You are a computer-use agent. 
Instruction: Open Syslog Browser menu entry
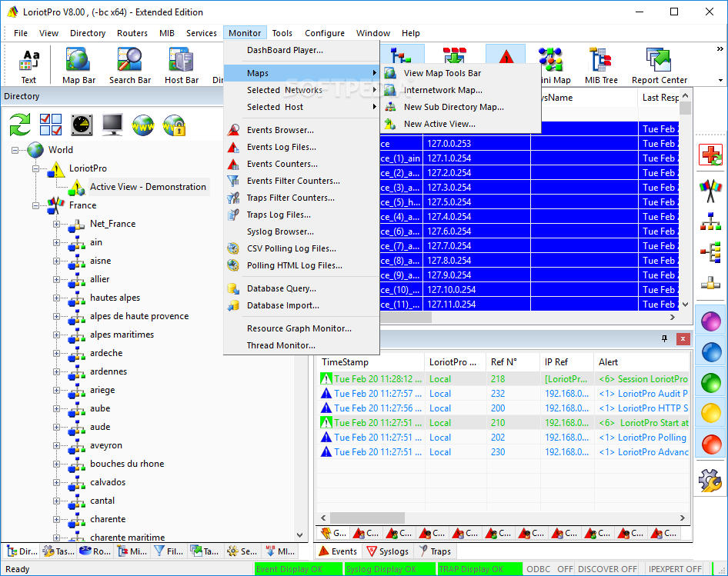(x=302, y=231)
